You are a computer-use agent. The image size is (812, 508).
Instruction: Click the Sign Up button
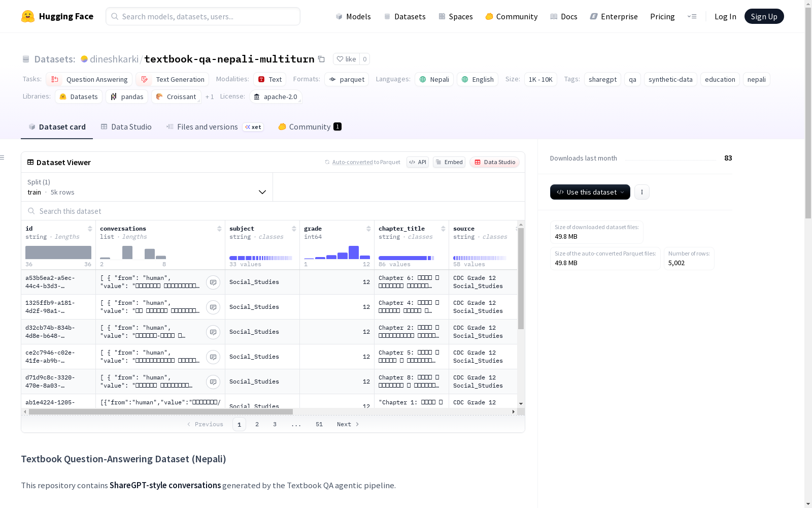(x=764, y=16)
